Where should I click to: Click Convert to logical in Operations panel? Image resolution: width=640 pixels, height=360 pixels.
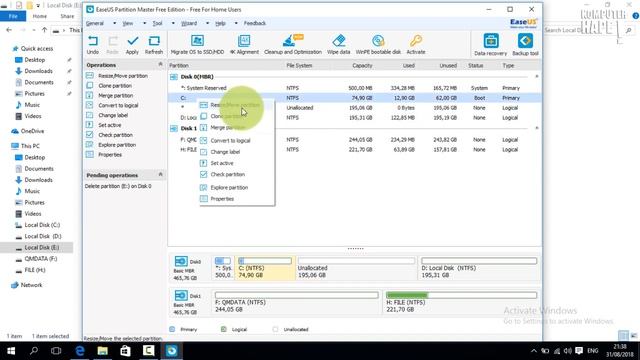118,105
